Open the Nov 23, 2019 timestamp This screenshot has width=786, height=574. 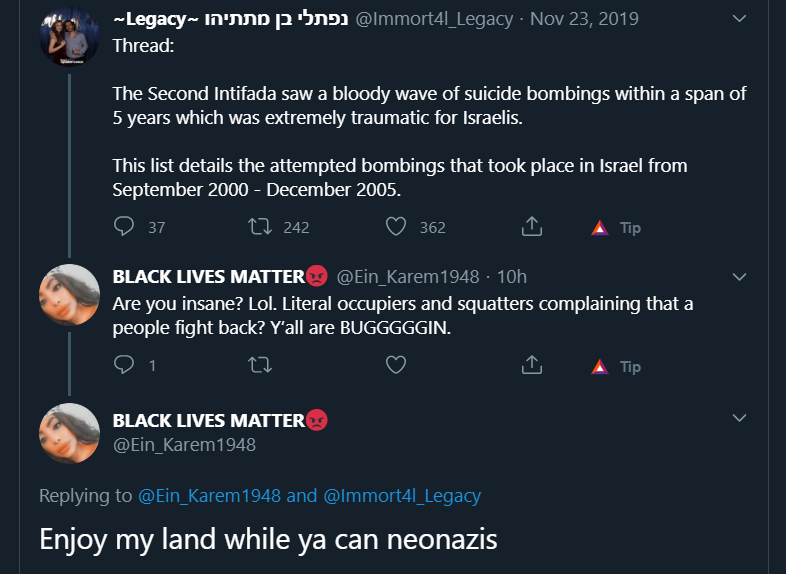pos(584,19)
